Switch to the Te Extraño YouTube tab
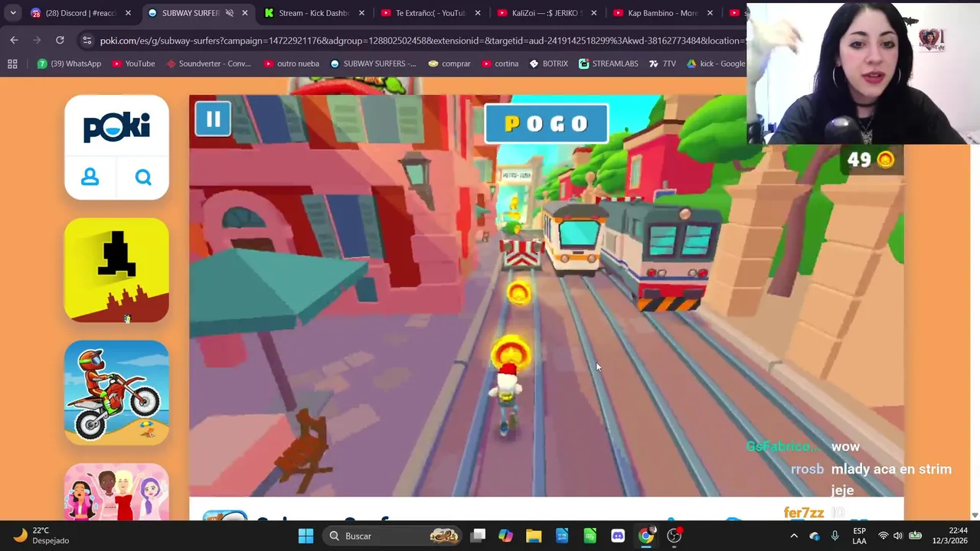This screenshot has height=551, width=980. (x=430, y=13)
